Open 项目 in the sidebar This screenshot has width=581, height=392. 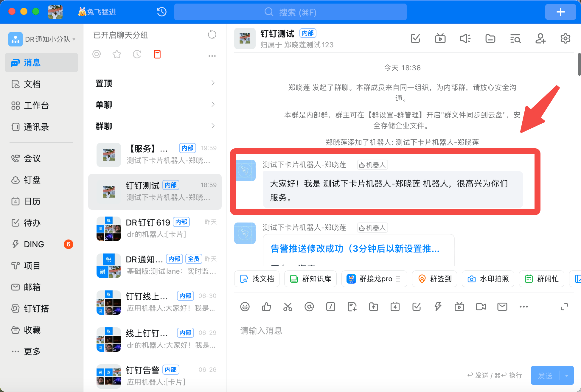[41, 266]
